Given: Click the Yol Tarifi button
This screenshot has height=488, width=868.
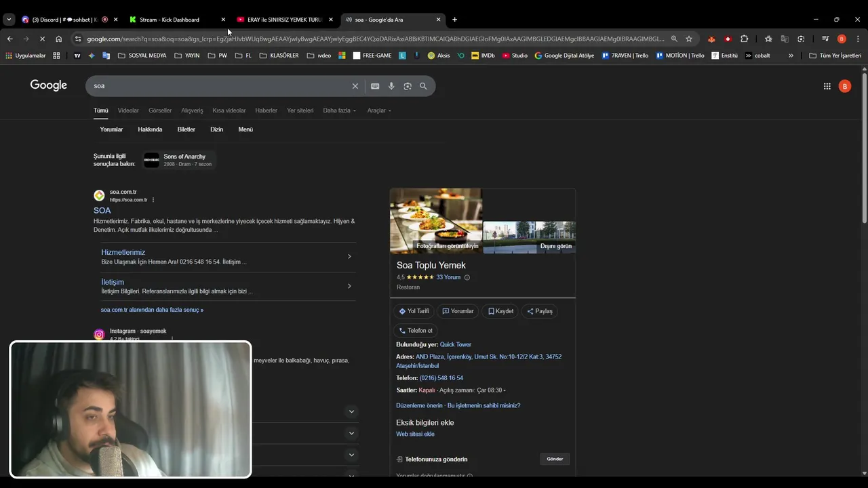Looking at the screenshot, I should (x=414, y=311).
